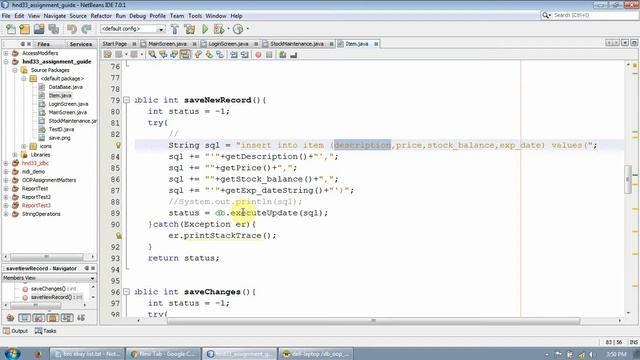The image size is (640, 360).
Task: Open the Profile Main Project arrow dropdown
Action: point(247,29)
